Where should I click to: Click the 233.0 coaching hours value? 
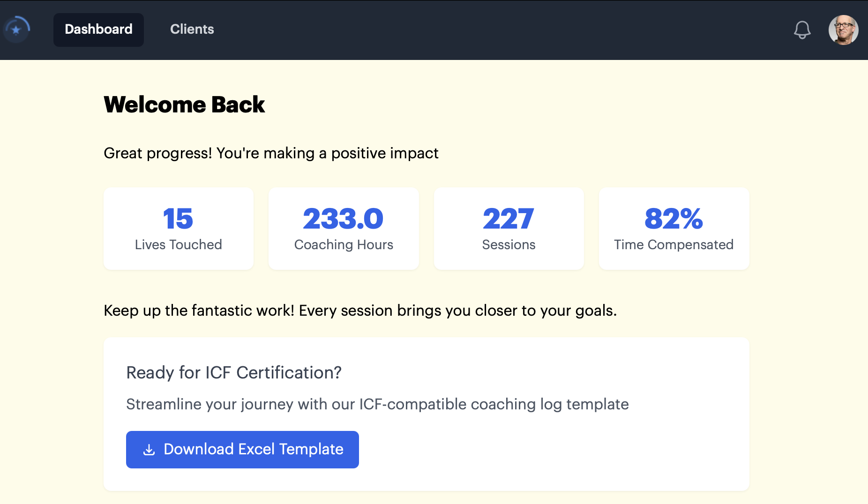tap(344, 219)
